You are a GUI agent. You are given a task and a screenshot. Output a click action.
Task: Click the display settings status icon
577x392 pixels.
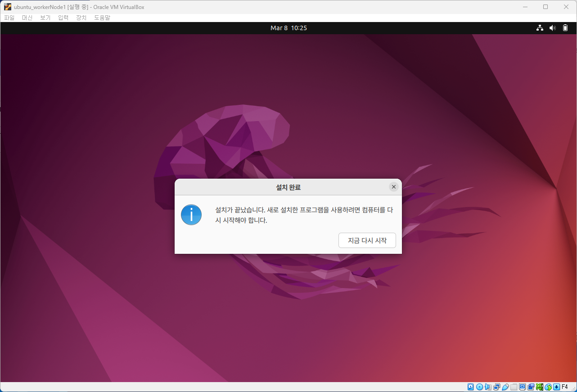tap(523, 387)
